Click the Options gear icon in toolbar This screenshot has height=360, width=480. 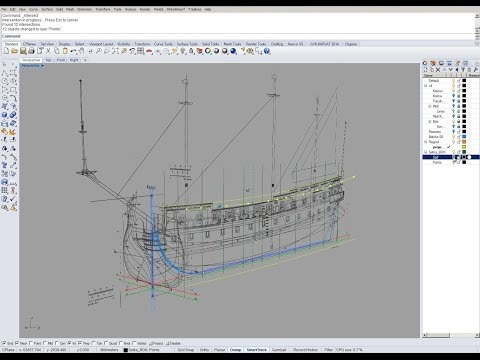click(250, 51)
